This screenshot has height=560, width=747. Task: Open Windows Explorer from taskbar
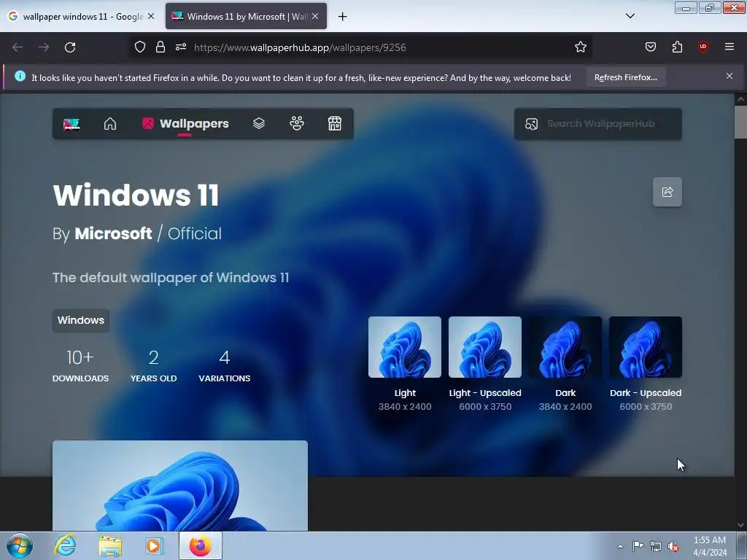point(110,546)
